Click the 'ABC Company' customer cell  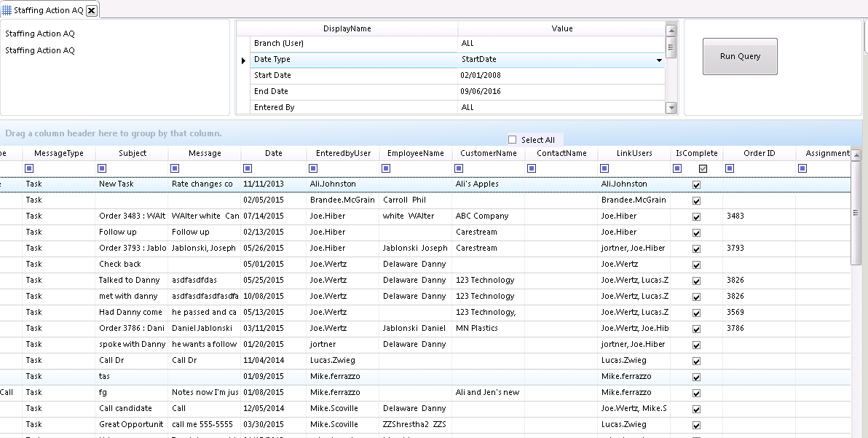pyautogui.click(x=488, y=216)
